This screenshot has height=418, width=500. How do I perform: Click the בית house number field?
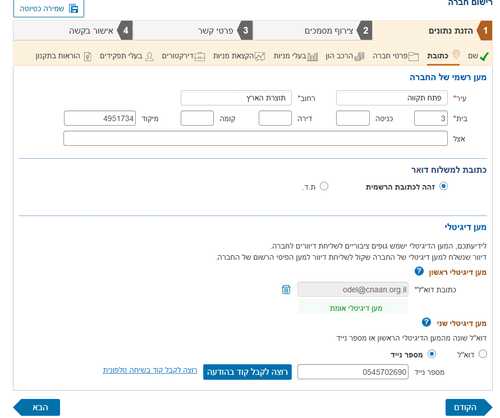[431, 118]
